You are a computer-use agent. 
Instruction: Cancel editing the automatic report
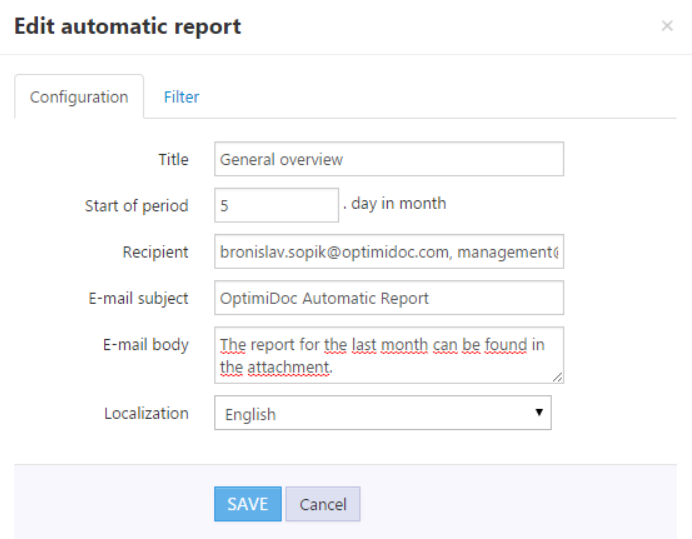[x=323, y=504]
